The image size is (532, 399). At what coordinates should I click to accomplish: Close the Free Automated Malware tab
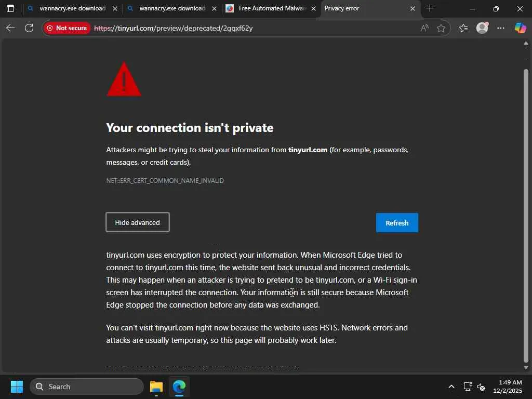313,8
